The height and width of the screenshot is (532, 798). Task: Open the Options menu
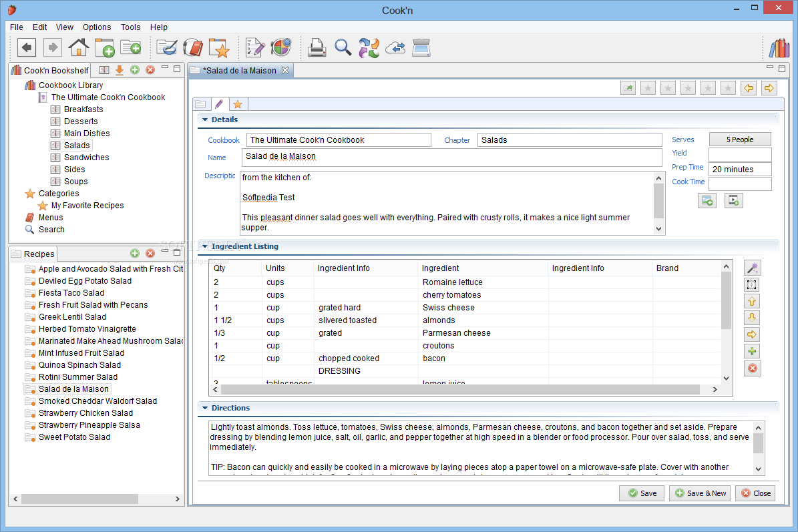(x=97, y=27)
